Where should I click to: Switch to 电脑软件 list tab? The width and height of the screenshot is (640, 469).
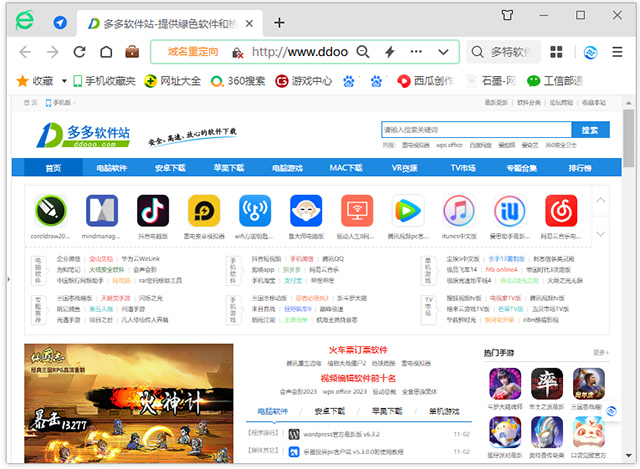pos(273,411)
